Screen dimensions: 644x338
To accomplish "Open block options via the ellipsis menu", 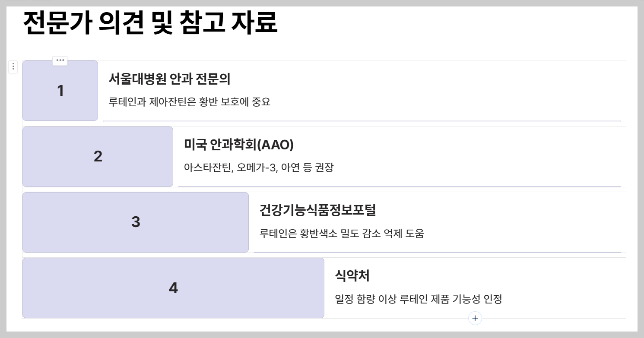I will (x=60, y=60).
